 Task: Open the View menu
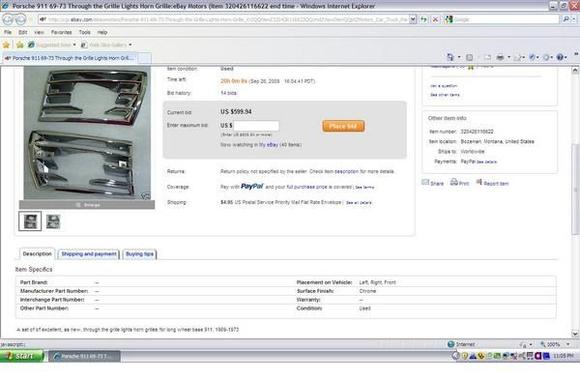tap(39, 33)
